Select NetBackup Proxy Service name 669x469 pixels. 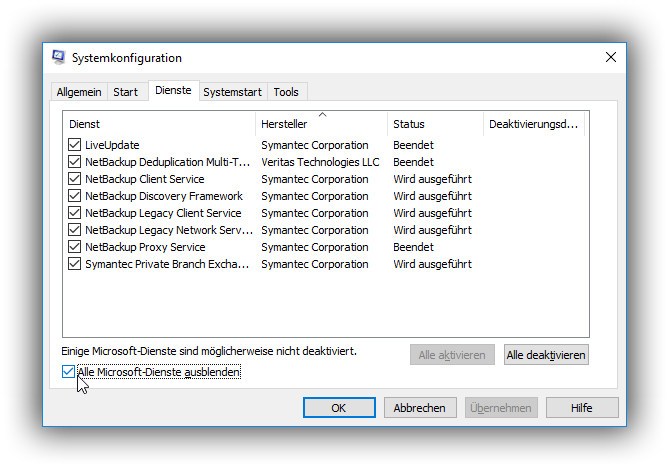tap(145, 247)
